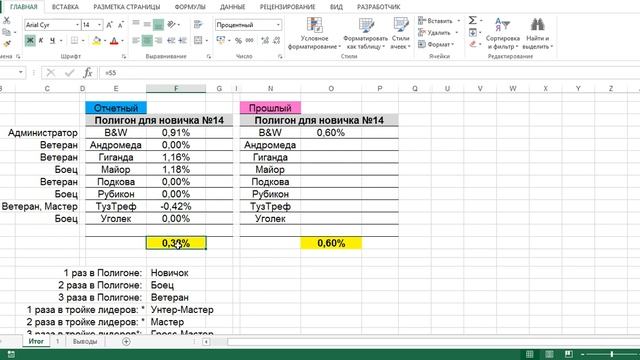Screen dimensions: 640x360
Task: Click the Increase Decimal icon
Action: (265, 40)
